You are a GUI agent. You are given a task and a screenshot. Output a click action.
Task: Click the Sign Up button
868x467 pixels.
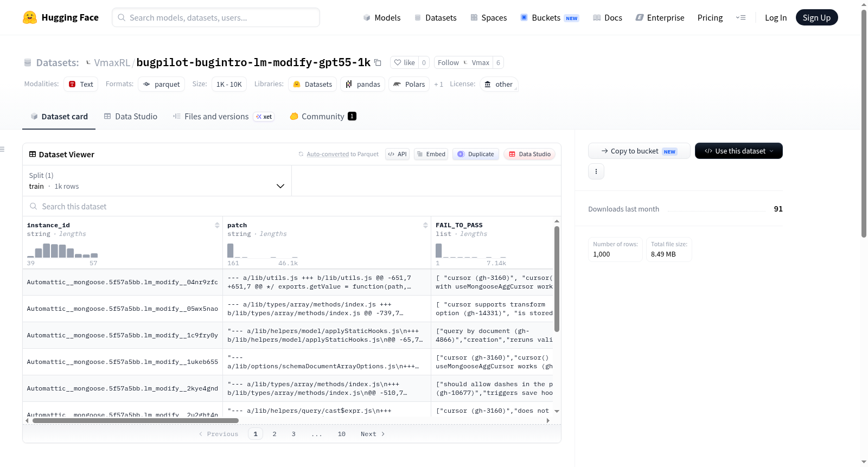[x=817, y=17]
